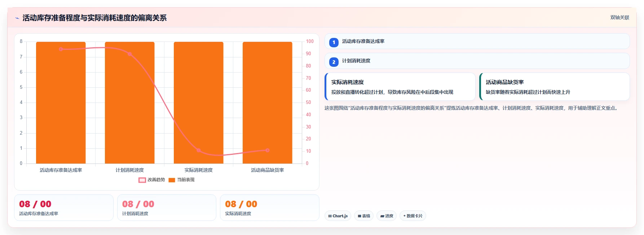
Task: Click the x-axis label 实际消耗速度
Action: tap(199, 170)
